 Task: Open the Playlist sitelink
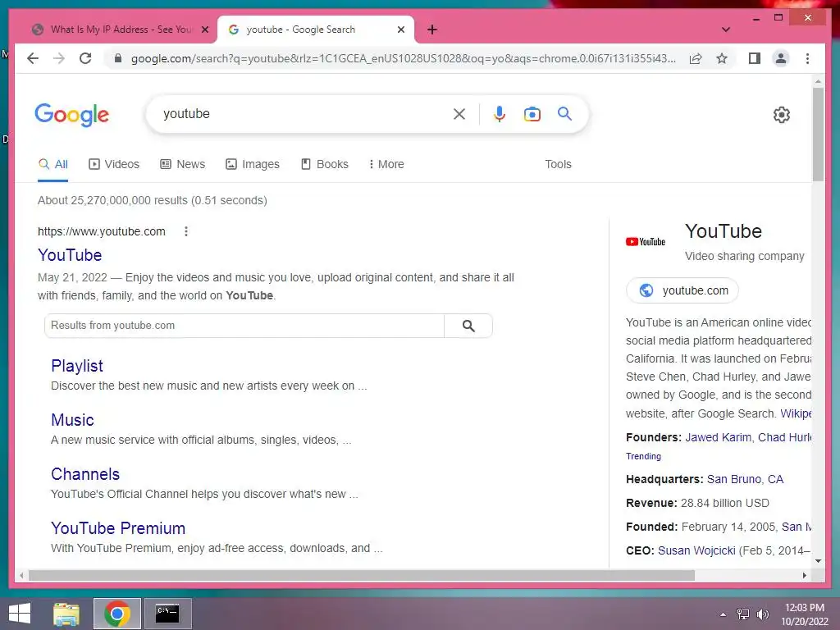point(76,366)
